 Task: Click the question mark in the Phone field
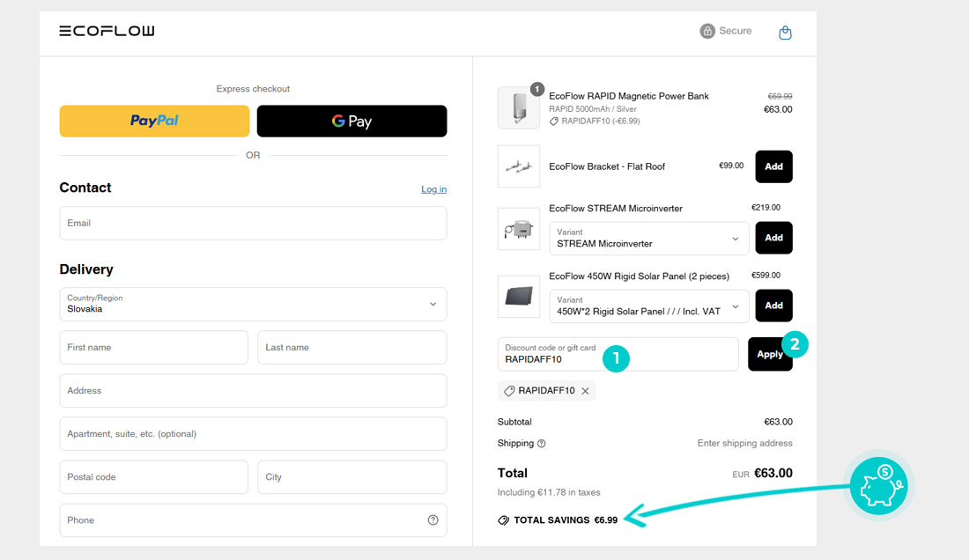click(x=433, y=519)
